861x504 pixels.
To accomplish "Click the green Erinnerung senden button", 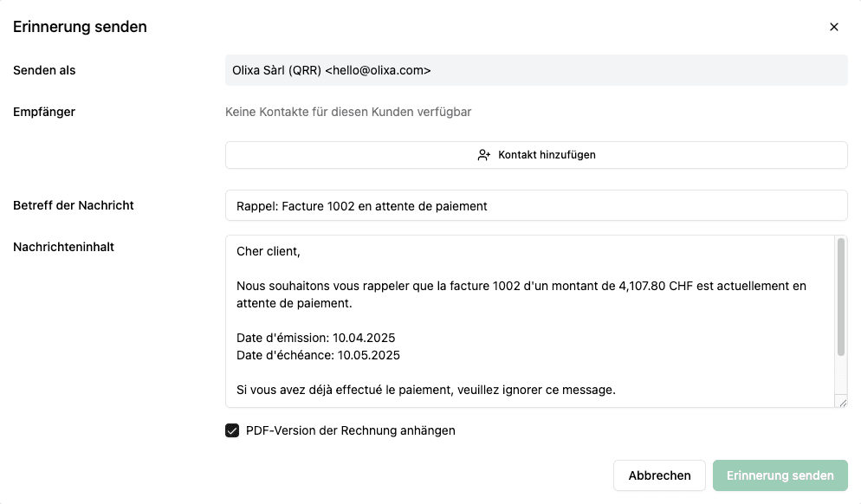I will coord(780,475).
